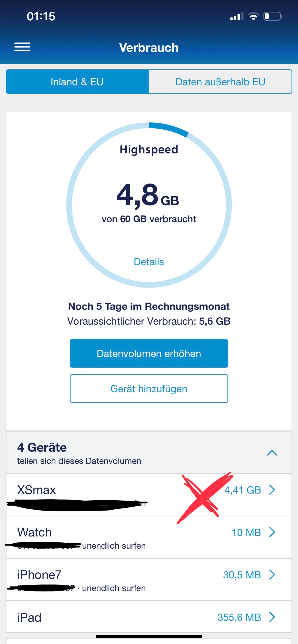
Task: Open Watch details via its chevron arrow
Action: point(272,532)
